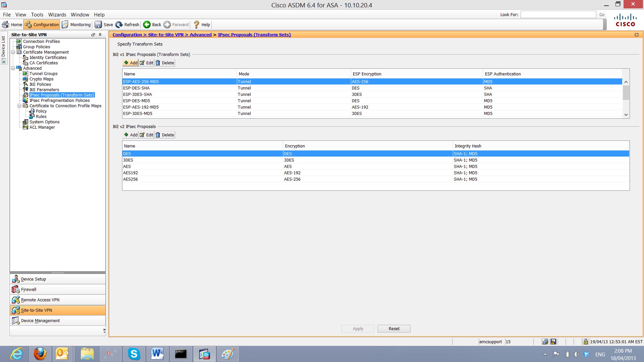The image size is (644, 362).
Task: Collapse Certificate to Connection Profile Maps node
Action: [x=19, y=106]
